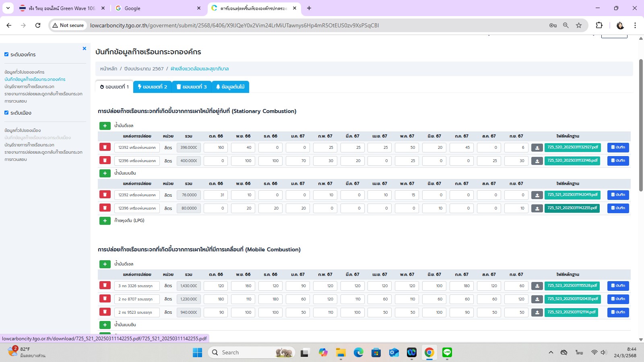Delete the first 12392 diesel row
Viewport: 644px width, 362px height.
(105, 147)
